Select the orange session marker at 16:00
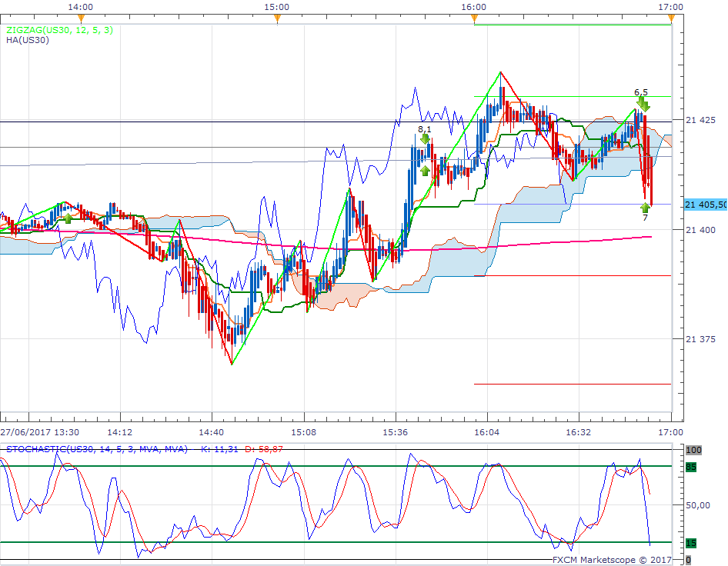The width and height of the screenshot is (728, 566). (x=474, y=18)
